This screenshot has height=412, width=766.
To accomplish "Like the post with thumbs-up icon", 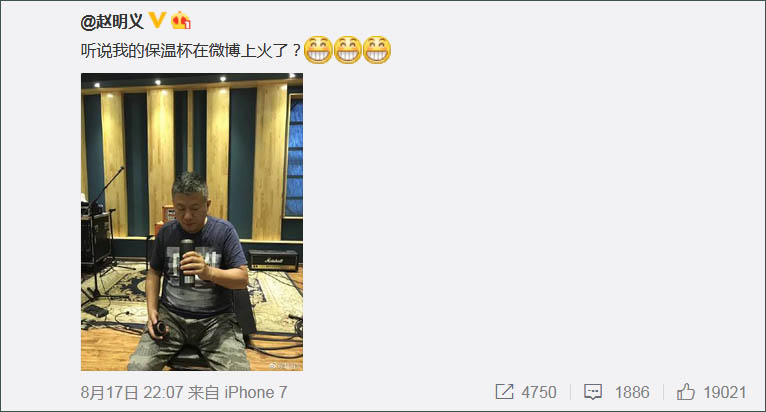I will point(685,391).
